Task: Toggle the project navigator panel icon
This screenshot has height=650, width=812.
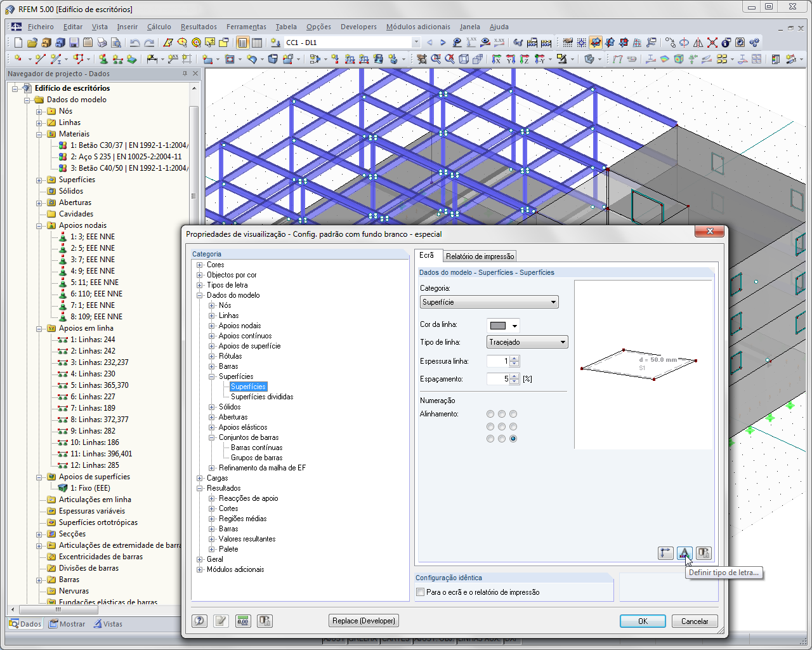Action: [x=242, y=43]
